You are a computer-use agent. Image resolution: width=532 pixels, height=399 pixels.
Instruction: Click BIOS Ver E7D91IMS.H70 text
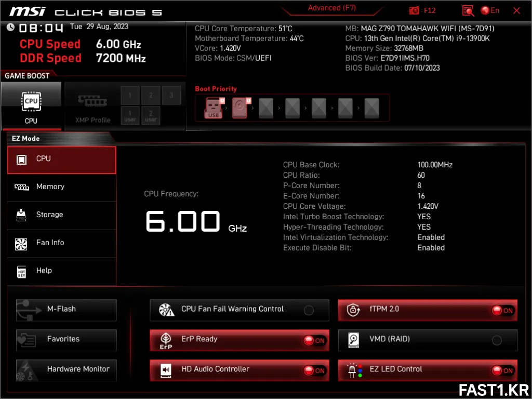point(388,58)
